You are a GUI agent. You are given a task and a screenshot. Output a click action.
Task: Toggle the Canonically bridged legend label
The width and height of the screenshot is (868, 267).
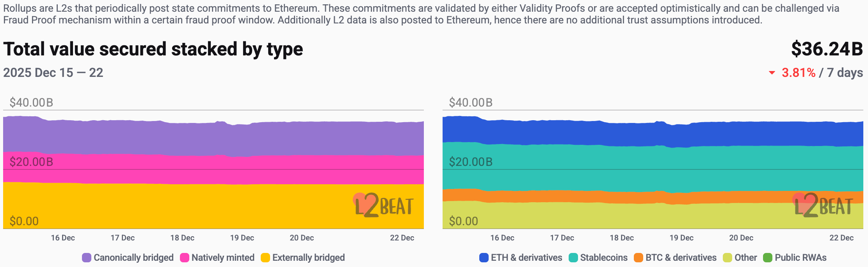(x=133, y=258)
